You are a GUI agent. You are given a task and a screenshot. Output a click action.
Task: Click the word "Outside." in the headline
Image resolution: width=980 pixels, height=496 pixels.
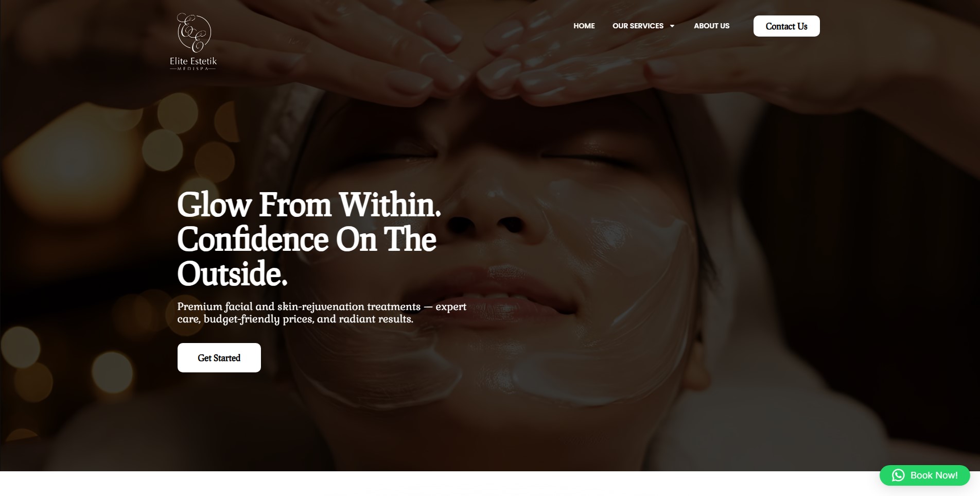(x=232, y=273)
